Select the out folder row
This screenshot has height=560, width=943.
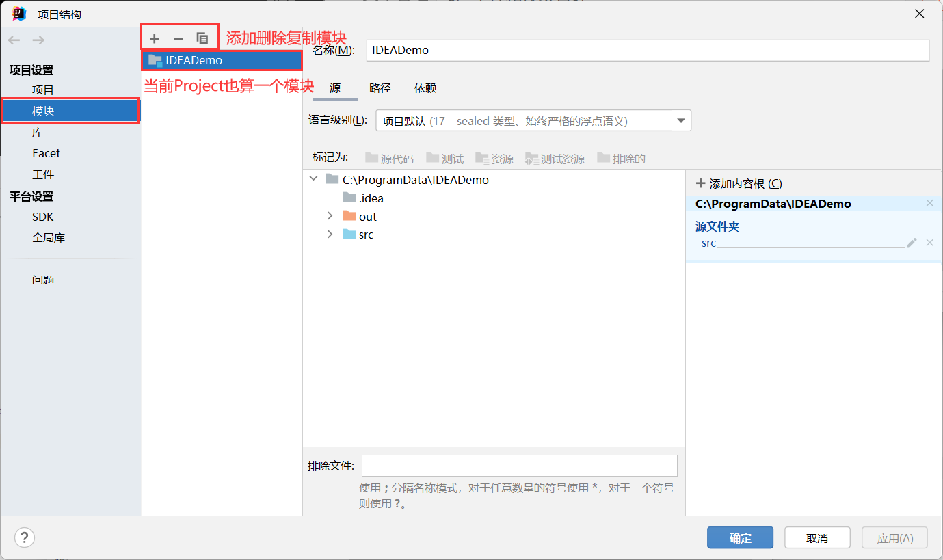360,216
